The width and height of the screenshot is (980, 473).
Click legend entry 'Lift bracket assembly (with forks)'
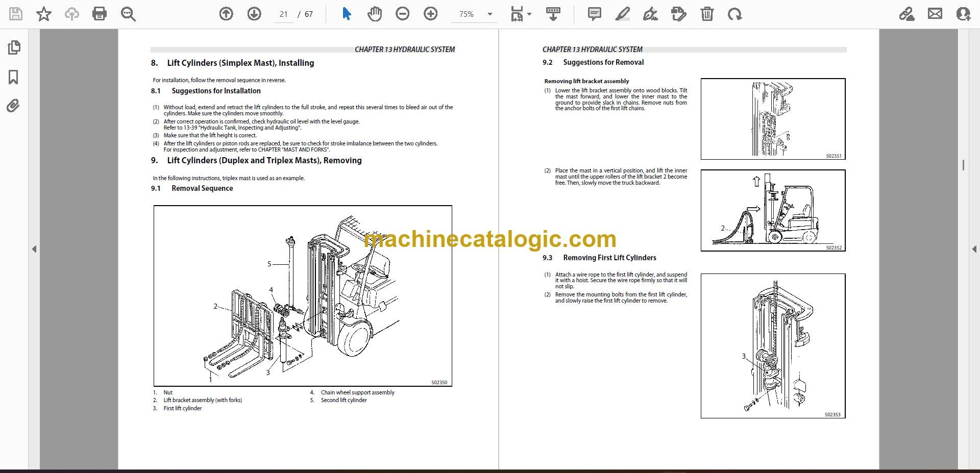pyautogui.click(x=203, y=400)
